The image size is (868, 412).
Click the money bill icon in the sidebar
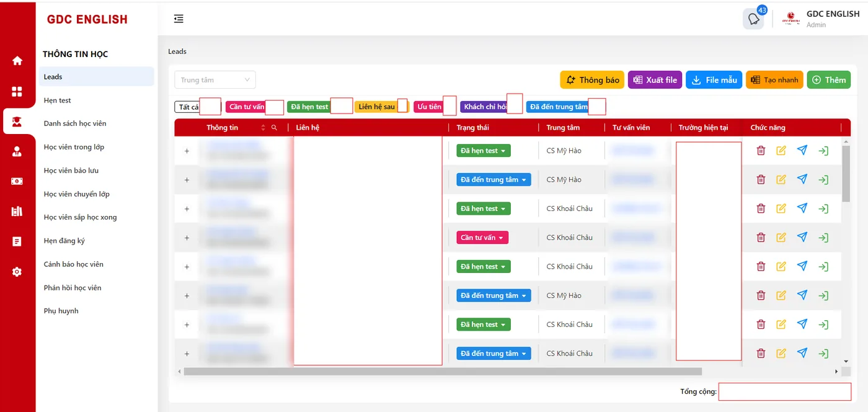(17, 181)
